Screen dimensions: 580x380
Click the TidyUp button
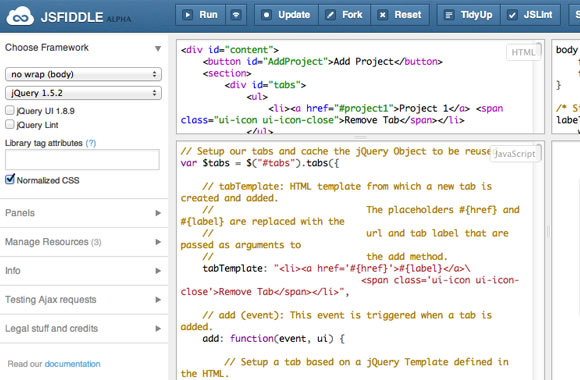469,15
